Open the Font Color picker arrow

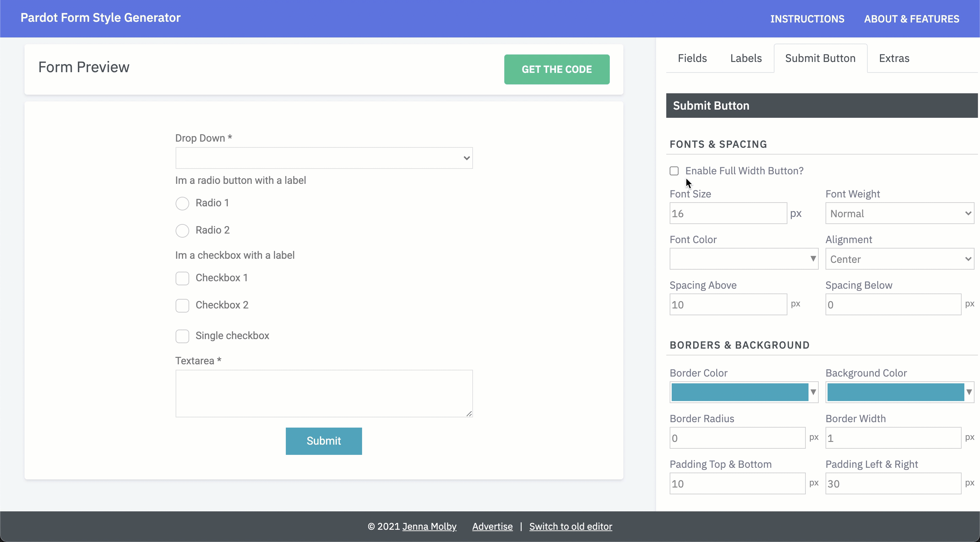pos(813,259)
